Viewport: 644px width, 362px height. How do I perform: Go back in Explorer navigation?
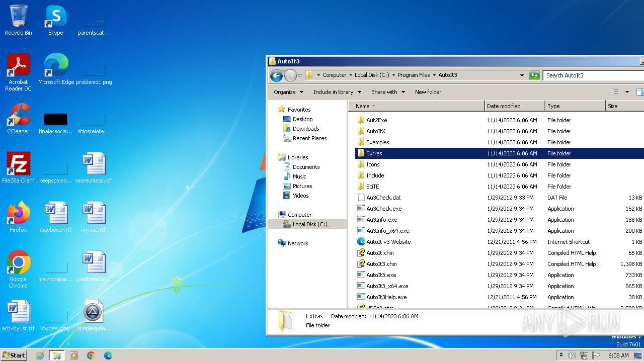coord(276,75)
